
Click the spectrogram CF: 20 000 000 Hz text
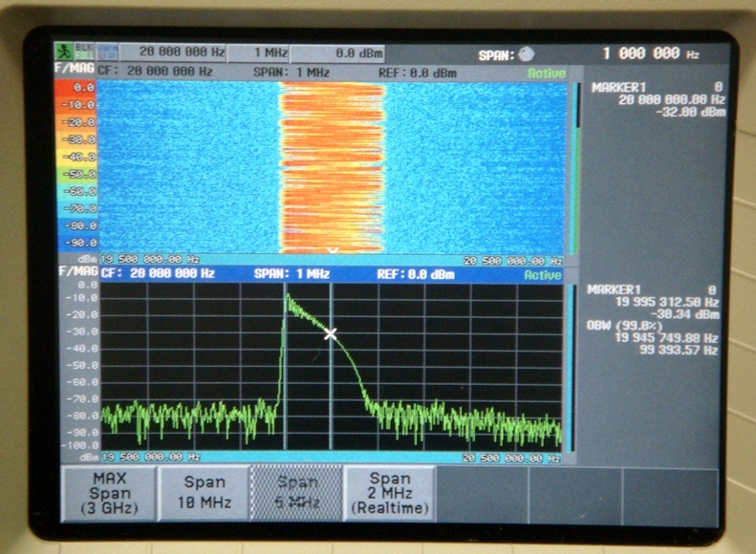point(155,72)
